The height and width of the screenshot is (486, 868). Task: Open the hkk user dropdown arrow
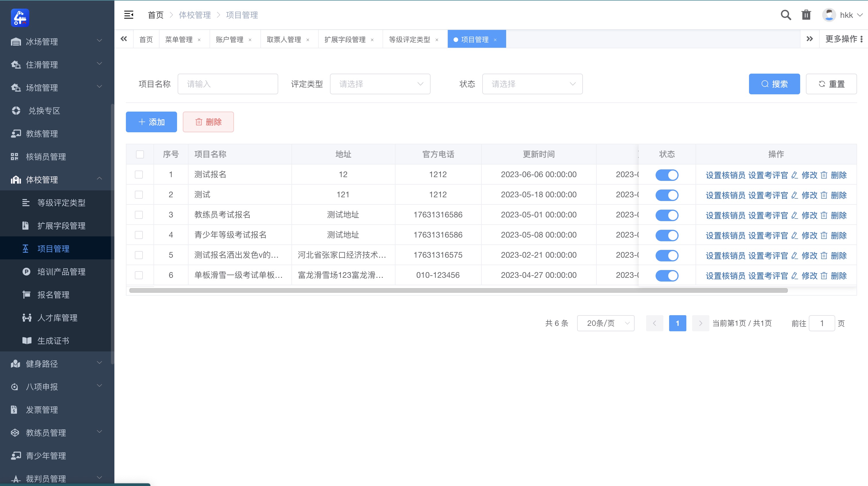860,15
